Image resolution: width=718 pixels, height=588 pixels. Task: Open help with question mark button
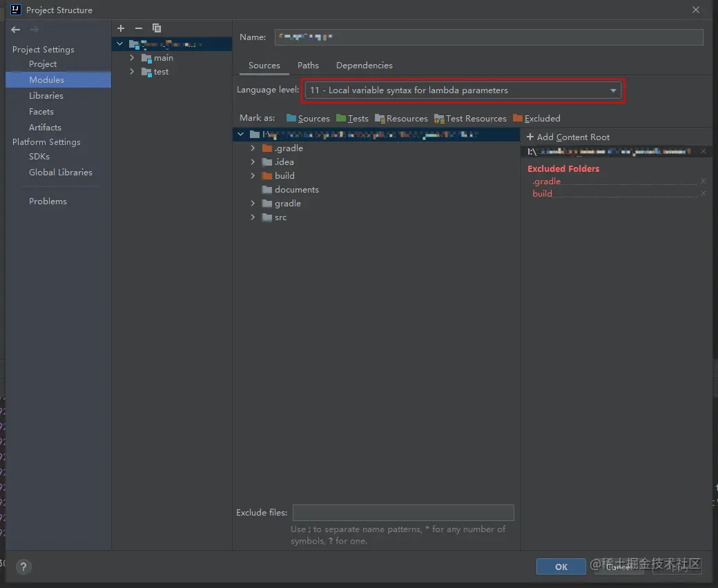click(23, 567)
